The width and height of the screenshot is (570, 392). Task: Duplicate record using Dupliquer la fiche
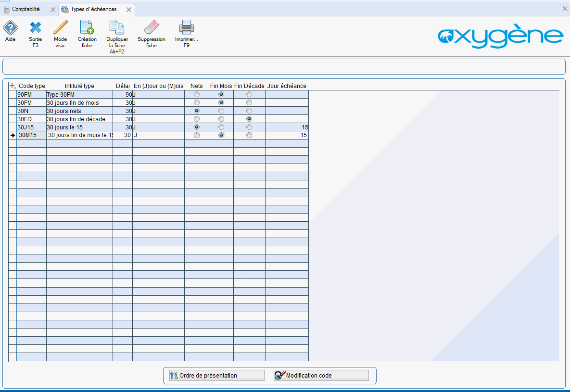117,28
